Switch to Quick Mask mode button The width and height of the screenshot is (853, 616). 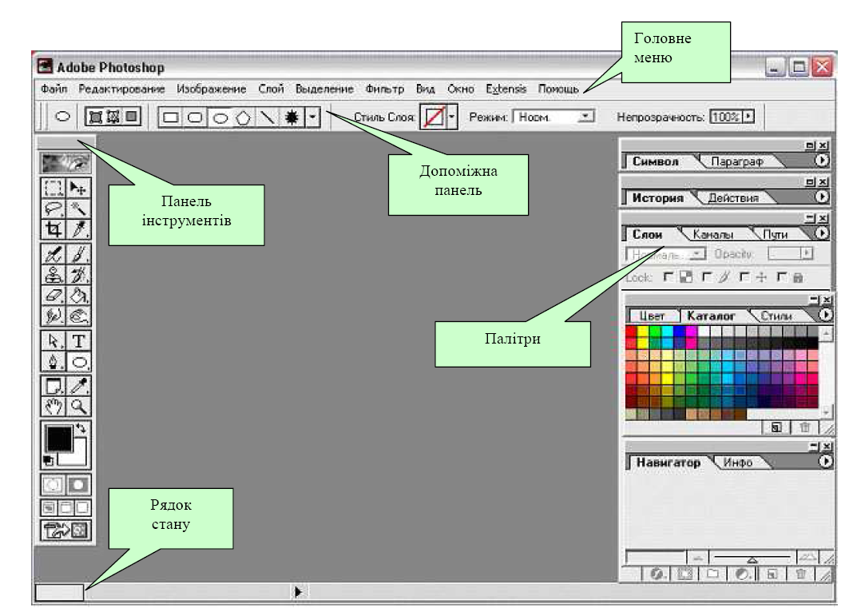[78, 484]
